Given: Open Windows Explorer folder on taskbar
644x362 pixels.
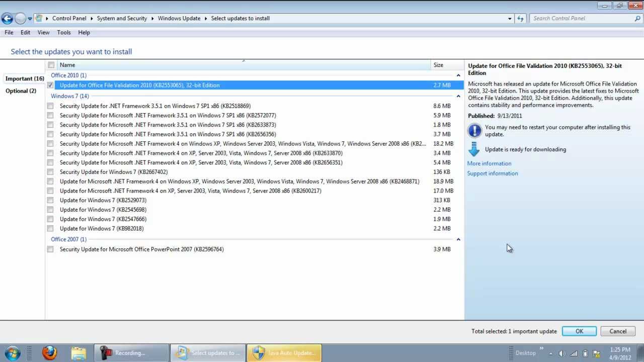Looking at the screenshot, I should point(78,353).
